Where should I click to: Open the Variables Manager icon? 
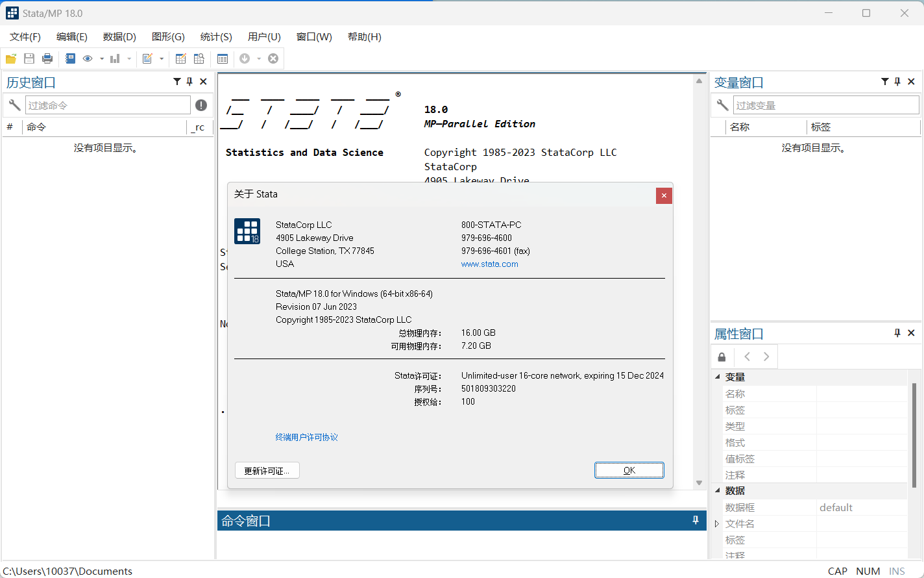point(223,58)
